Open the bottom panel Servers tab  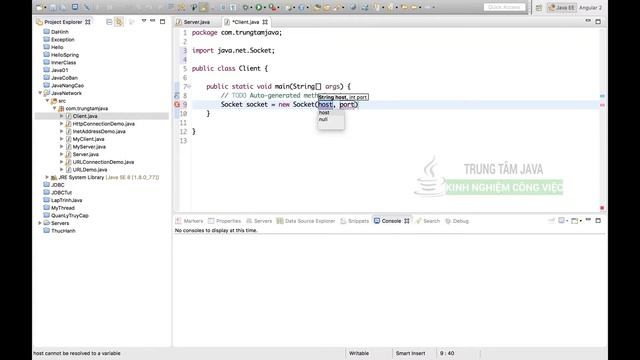coord(259,221)
